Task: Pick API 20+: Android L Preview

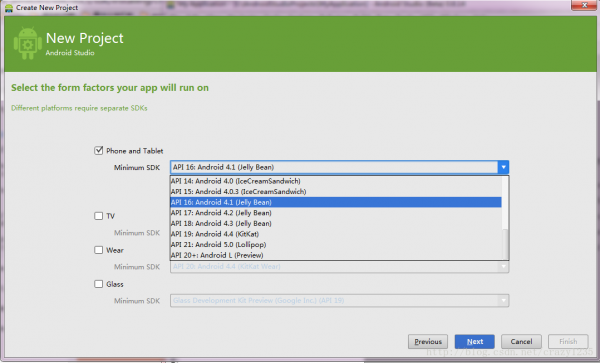Action: [336, 255]
